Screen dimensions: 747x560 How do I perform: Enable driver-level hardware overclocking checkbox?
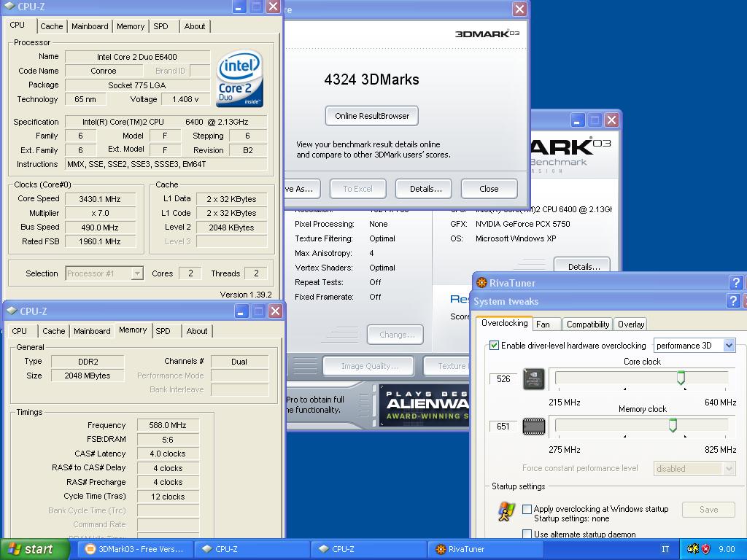494,345
